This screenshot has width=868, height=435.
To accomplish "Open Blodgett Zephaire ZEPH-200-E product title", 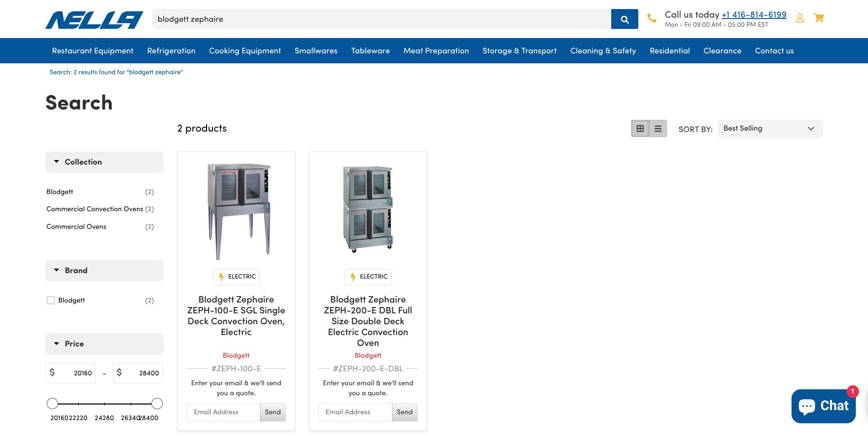I will pos(368,321).
